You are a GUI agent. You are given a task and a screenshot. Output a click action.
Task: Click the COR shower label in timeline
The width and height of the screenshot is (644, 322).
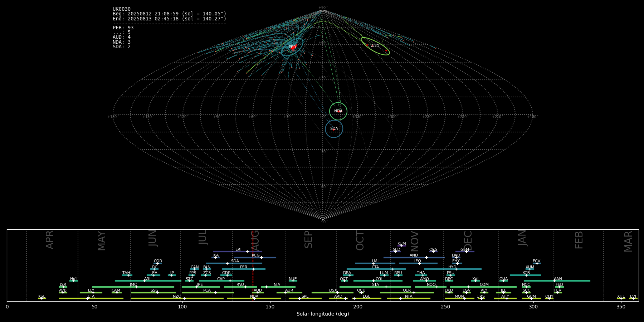pyautogui.click(x=158, y=261)
